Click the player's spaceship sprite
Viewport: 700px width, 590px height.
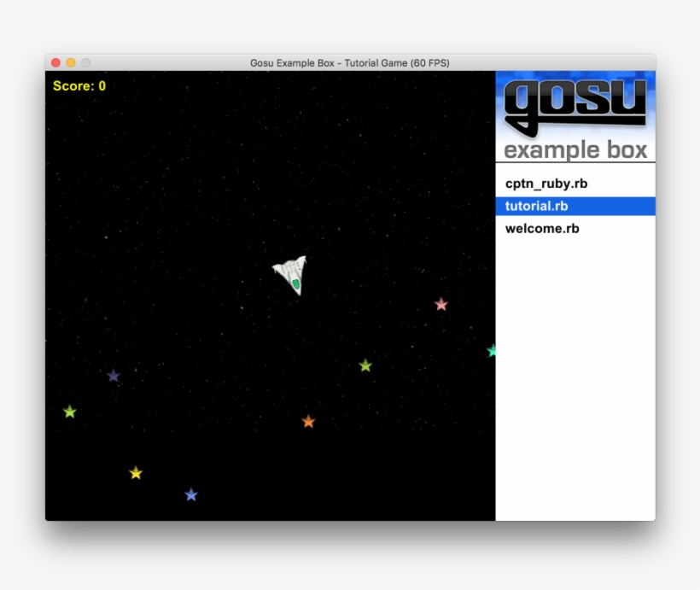[290, 272]
